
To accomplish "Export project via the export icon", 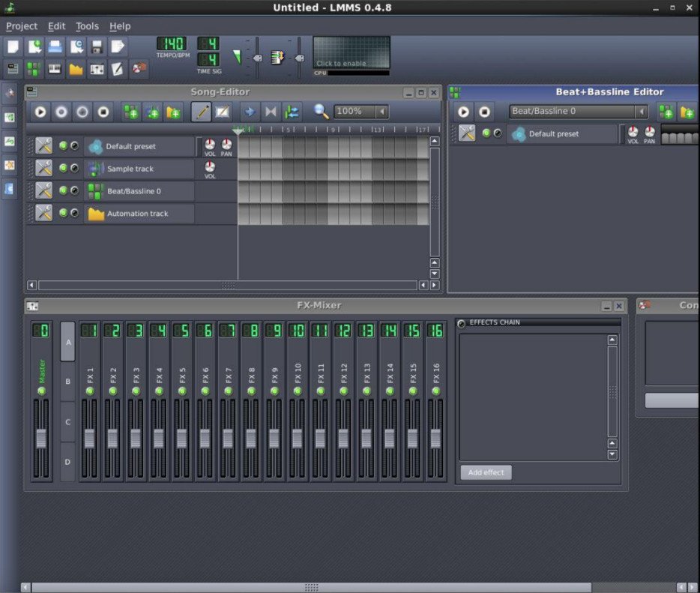I will (118, 46).
